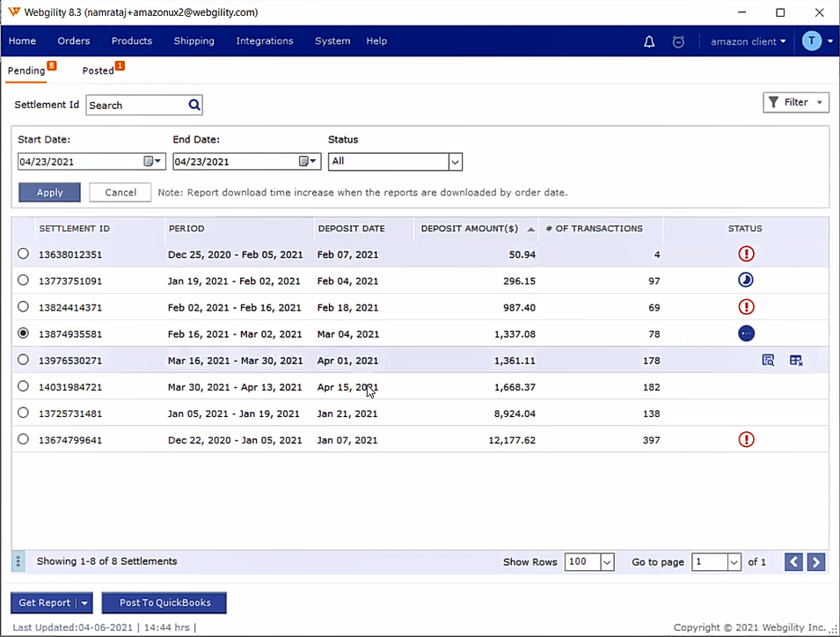The image size is (840, 637).
Task: Select radio for settlement 13725731481
Action: 23,413
